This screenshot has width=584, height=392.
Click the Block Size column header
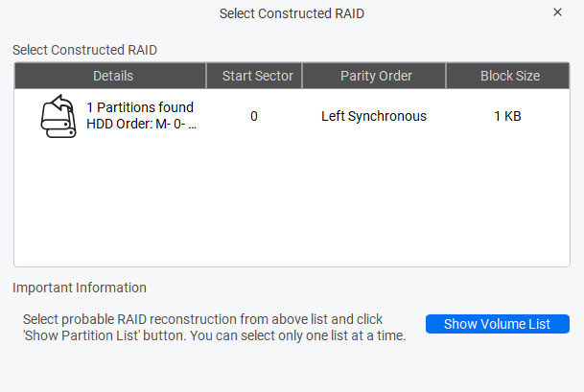click(509, 76)
